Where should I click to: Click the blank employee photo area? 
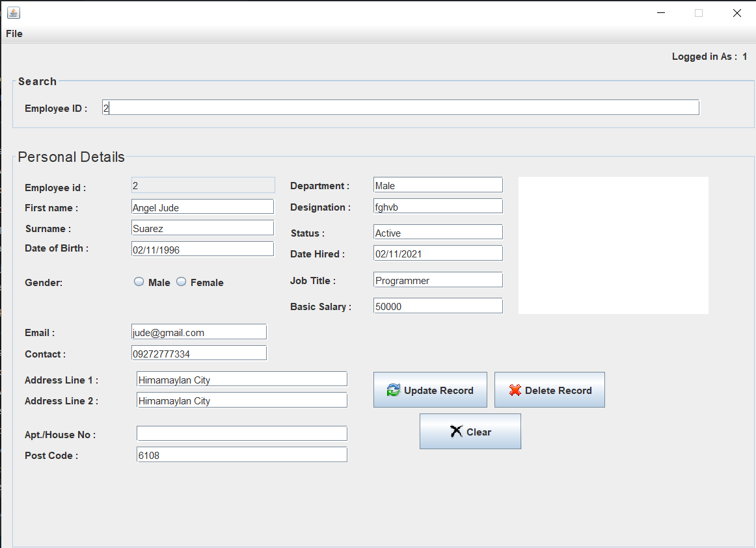pos(613,245)
